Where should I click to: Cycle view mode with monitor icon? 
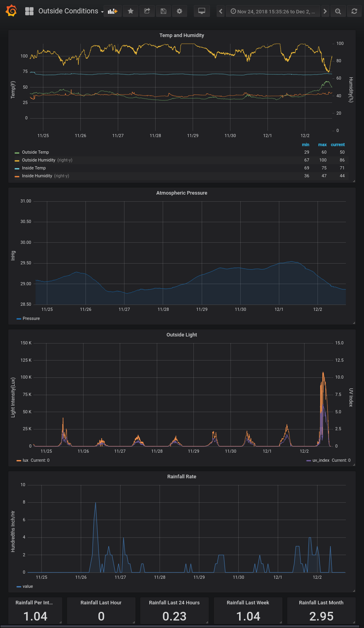pos(202,11)
